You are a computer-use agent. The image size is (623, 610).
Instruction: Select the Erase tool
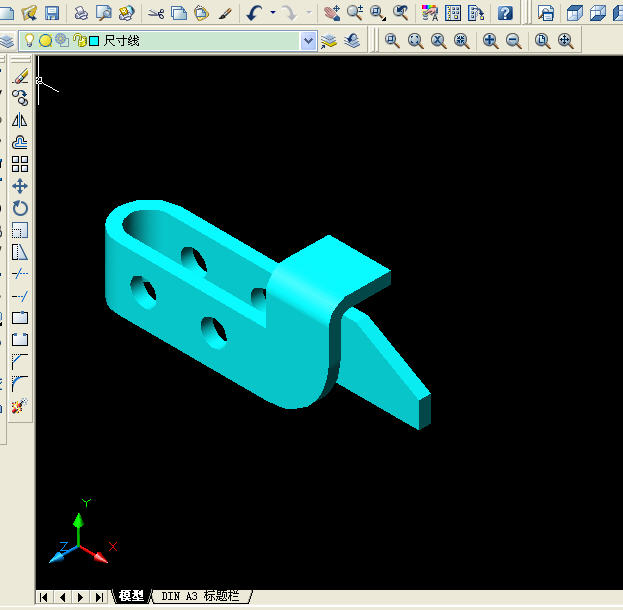(20, 76)
